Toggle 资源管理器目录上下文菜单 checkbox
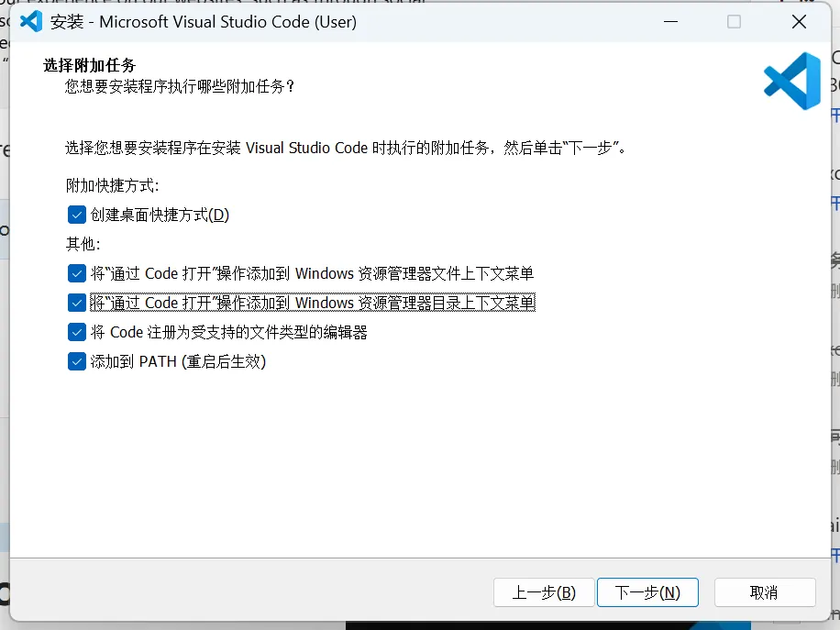 (77, 303)
